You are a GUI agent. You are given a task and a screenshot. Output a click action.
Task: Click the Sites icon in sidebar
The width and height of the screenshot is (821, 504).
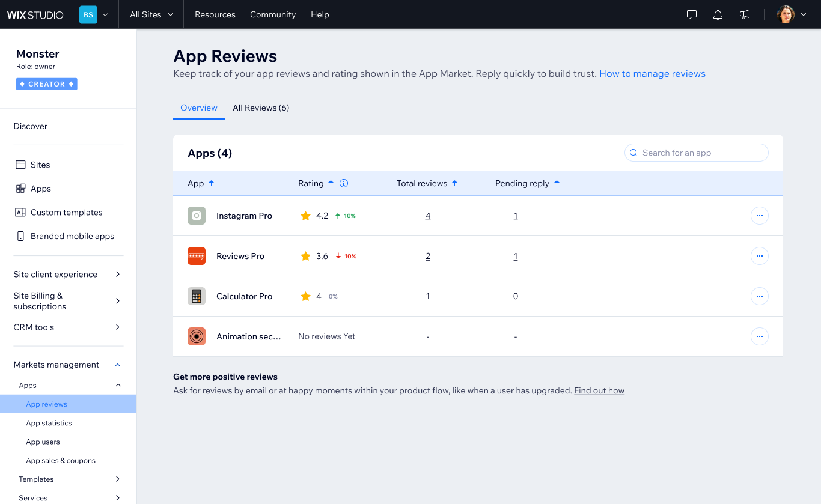pos(20,165)
